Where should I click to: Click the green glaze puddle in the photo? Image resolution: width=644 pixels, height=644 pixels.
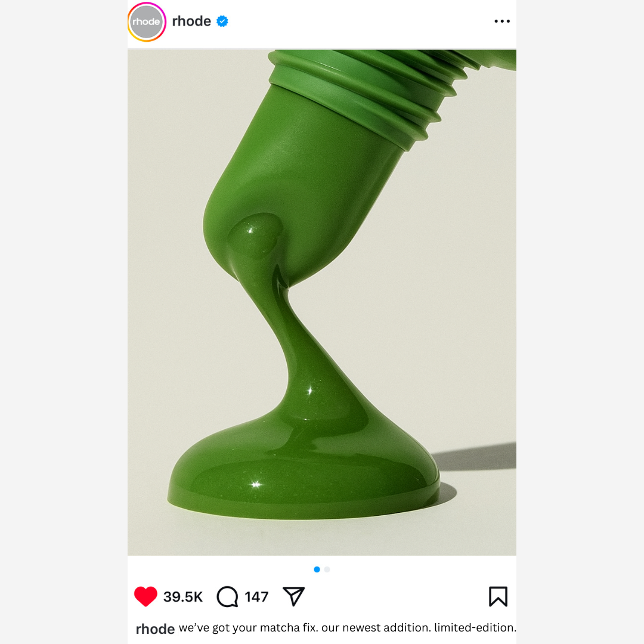(x=304, y=471)
